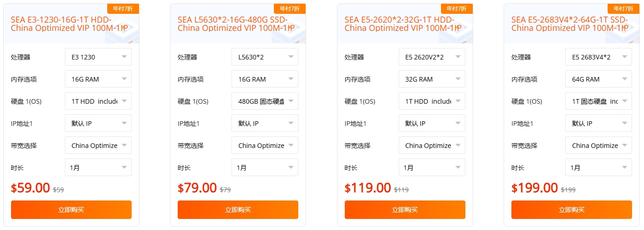Click buy now under the $79.00 plan
The width and height of the screenshot is (644, 230).
(x=238, y=210)
